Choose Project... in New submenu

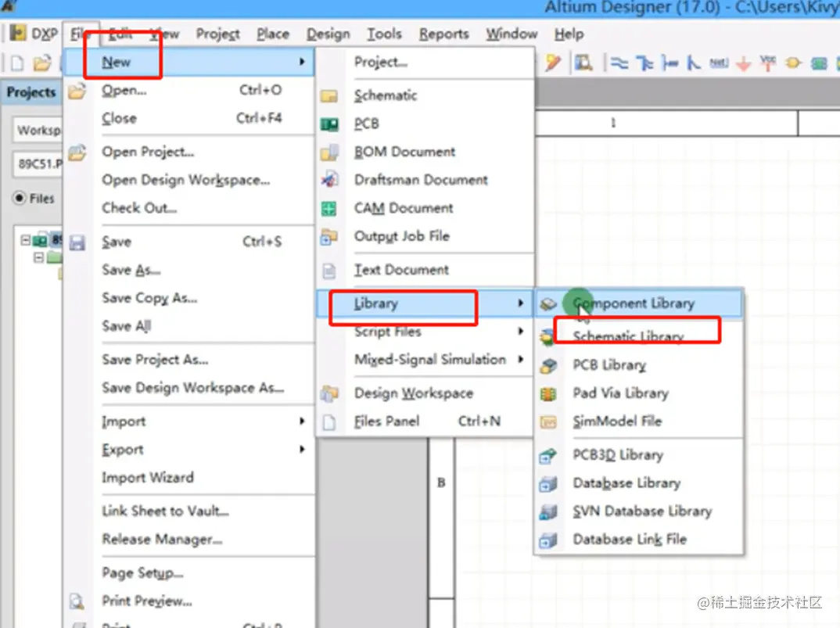[x=426, y=62]
